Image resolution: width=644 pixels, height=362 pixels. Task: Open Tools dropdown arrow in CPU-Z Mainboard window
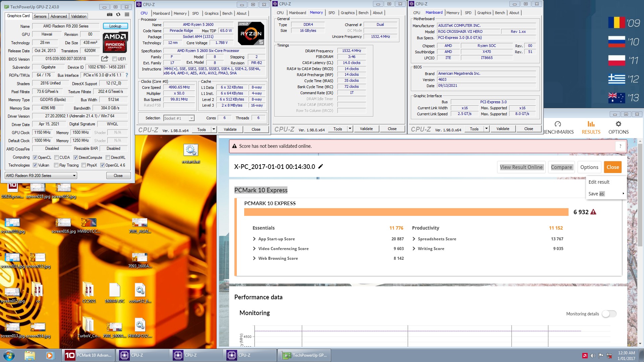486,129
